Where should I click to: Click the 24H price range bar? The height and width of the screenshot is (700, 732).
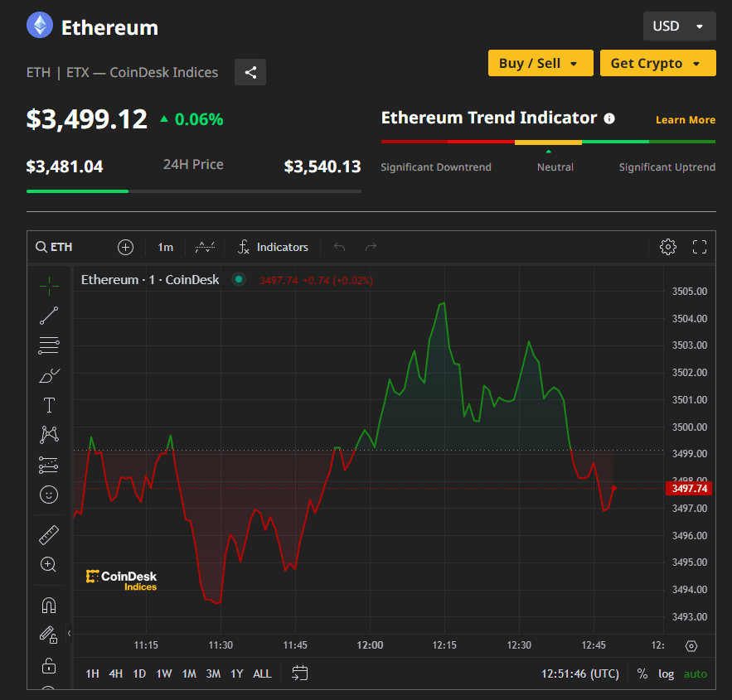click(194, 191)
